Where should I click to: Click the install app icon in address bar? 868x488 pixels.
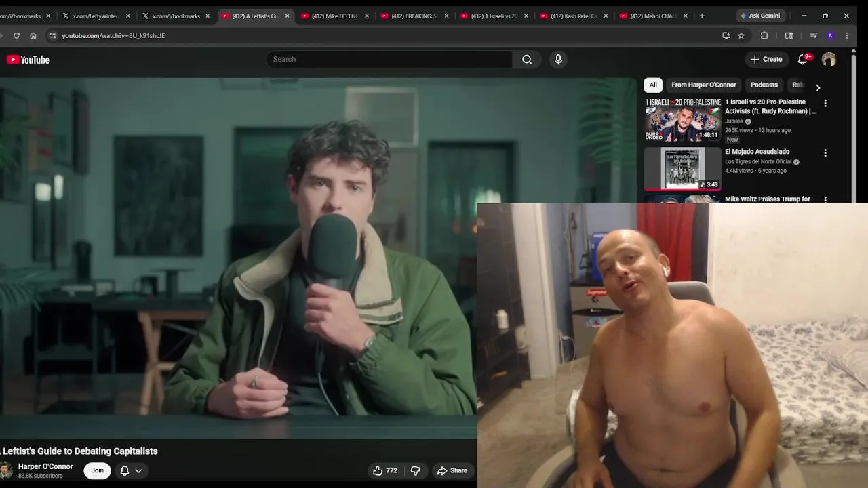(726, 35)
